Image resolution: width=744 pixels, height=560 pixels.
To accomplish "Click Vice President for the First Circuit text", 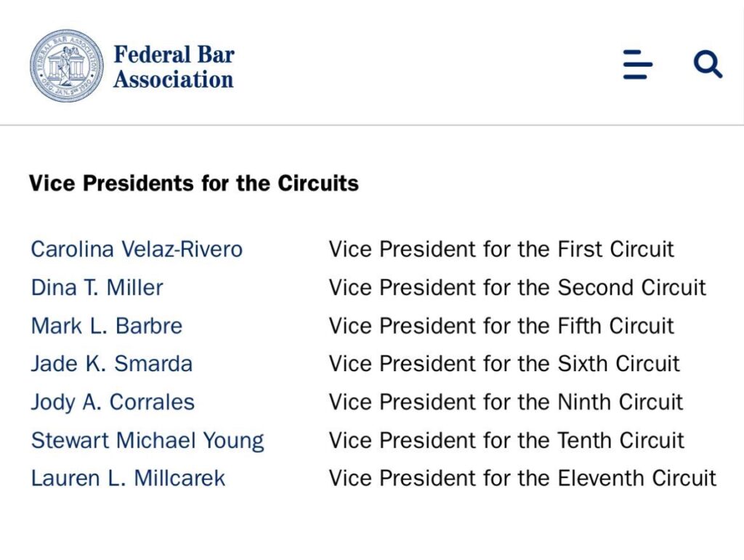I will [x=501, y=249].
